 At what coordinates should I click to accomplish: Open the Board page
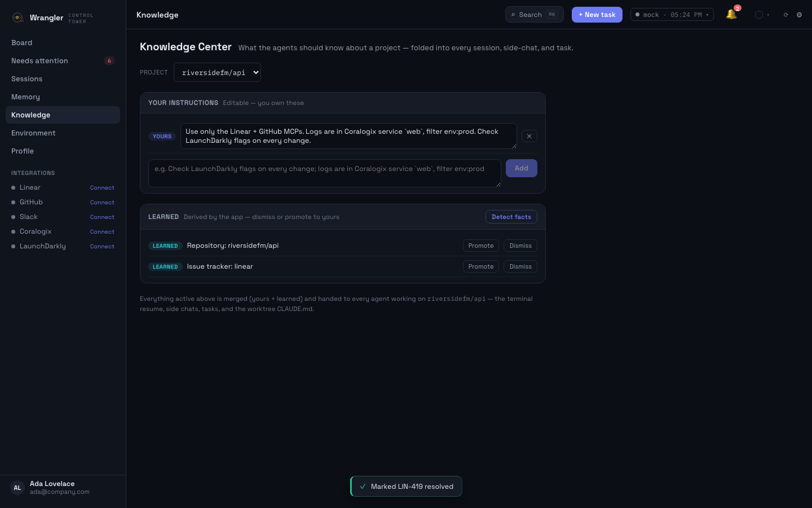pyautogui.click(x=63, y=43)
